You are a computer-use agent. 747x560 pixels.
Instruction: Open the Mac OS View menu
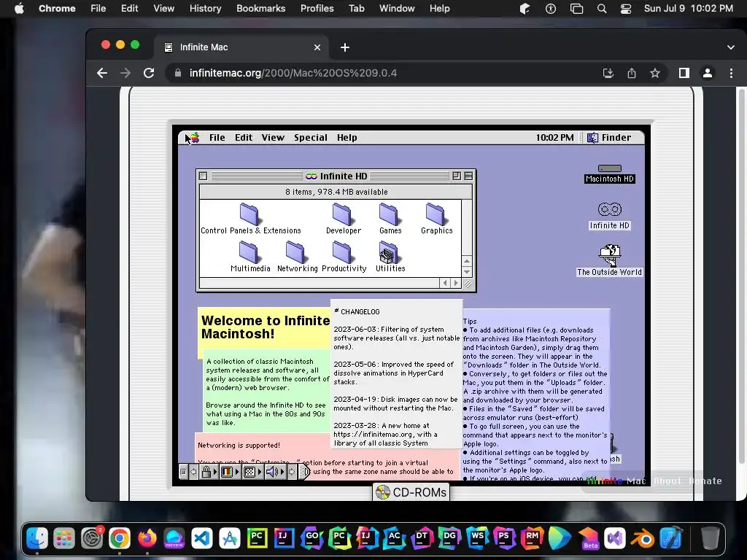click(273, 138)
